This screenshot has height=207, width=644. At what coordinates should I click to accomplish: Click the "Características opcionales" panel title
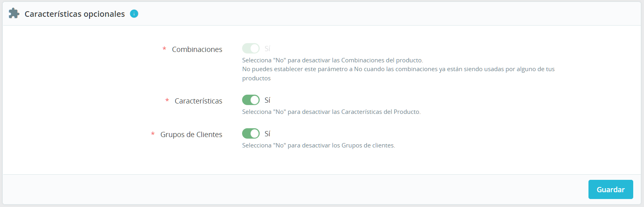[75, 14]
